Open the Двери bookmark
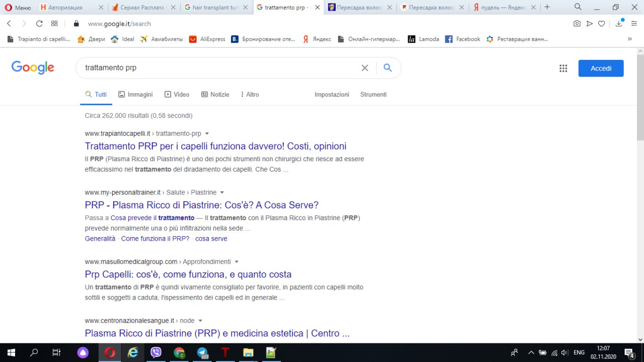This screenshot has height=362, width=644. (91, 39)
